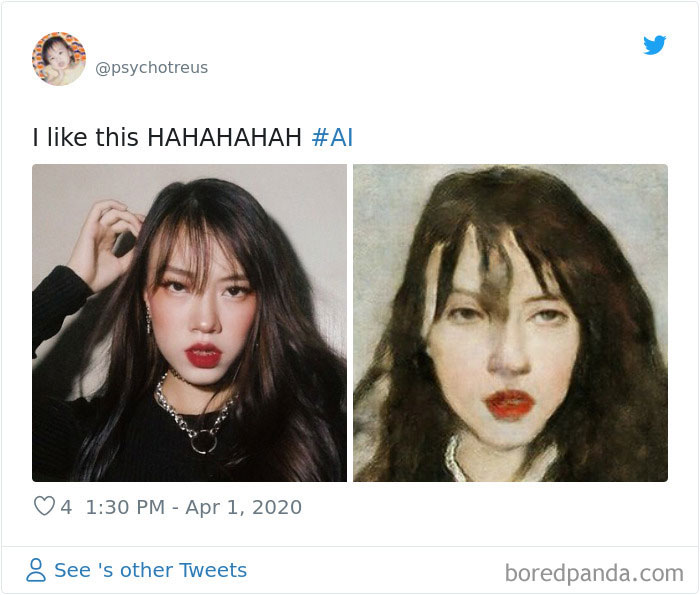Open the @psychotreus handle link
The width and height of the screenshot is (700, 595).
(151, 68)
